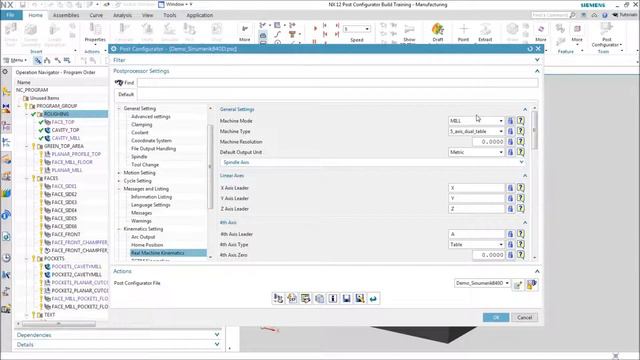This screenshot has width=640, height=360.
Task: Select FACE_FRONT operation in navigator
Action: click(66, 235)
